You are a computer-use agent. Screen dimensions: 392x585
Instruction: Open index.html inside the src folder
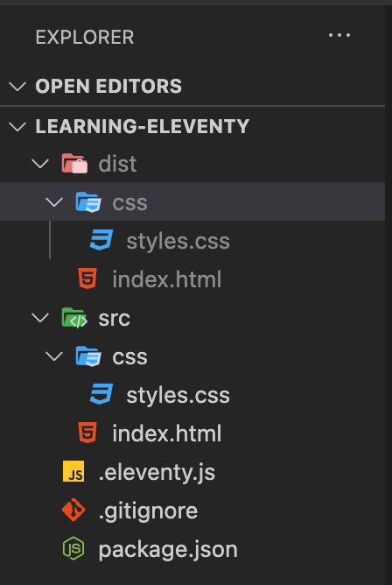[166, 433]
